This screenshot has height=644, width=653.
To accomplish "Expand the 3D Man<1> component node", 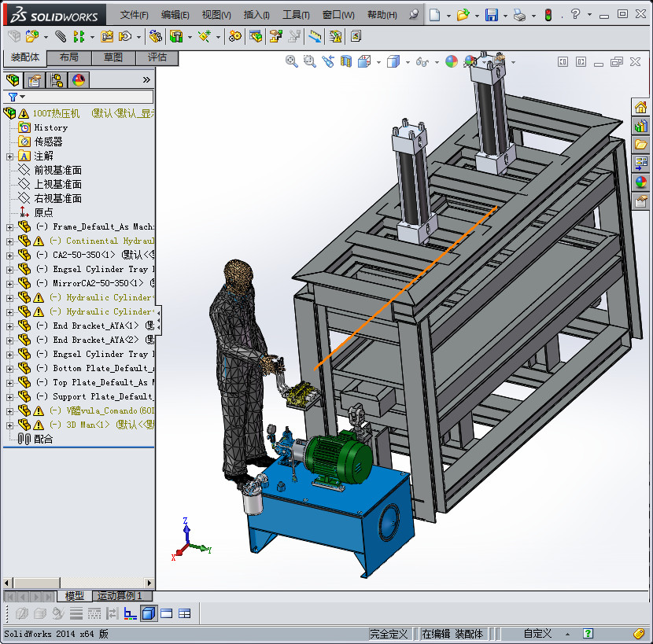I will tap(9, 425).
